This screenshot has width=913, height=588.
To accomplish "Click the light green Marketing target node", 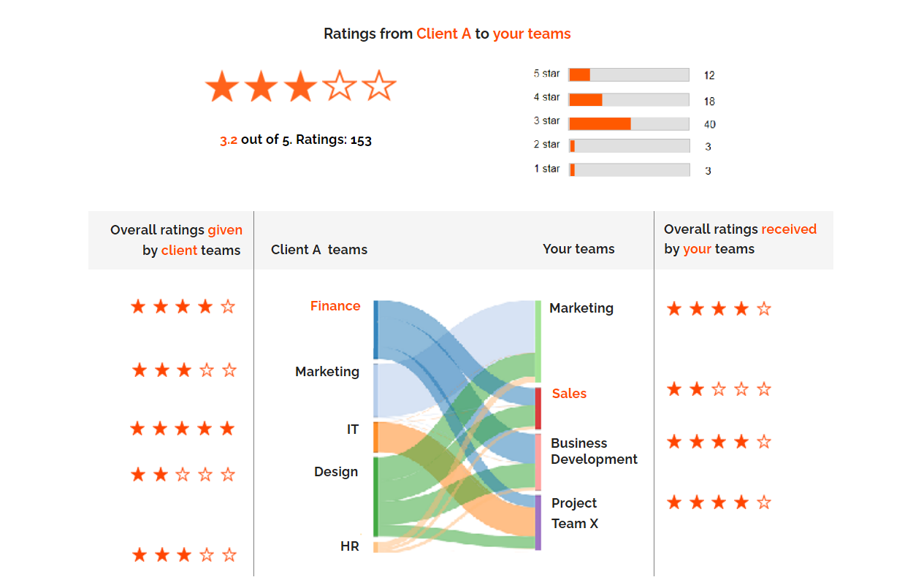I will click(538, 341).
